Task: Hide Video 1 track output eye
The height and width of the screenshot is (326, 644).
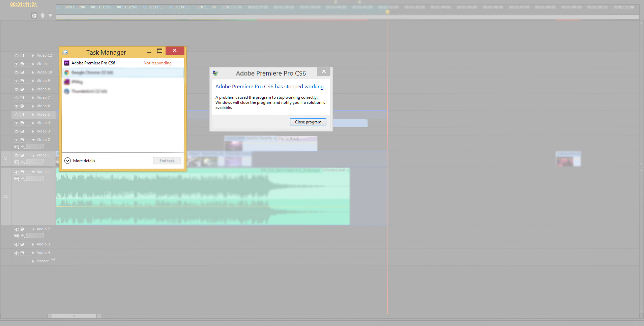Action: point(17,155)
